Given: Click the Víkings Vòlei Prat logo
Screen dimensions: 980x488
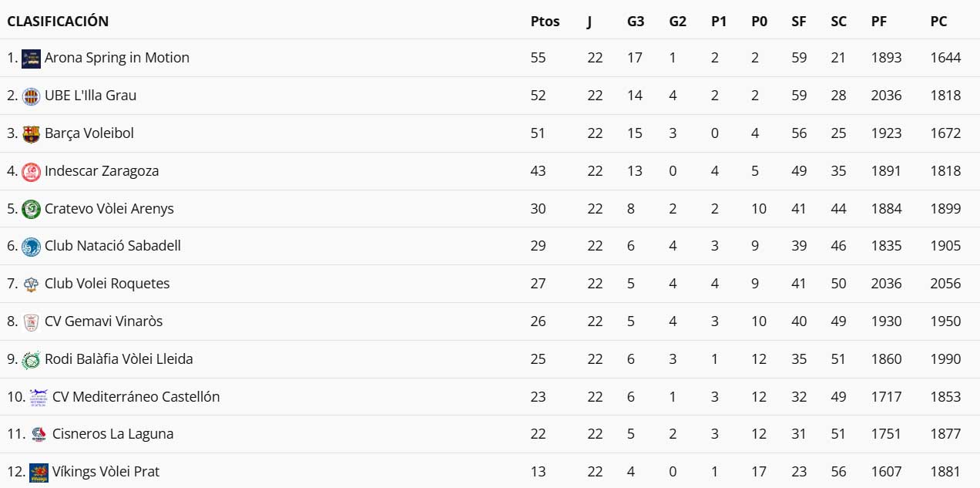Looking at the screenshot, I should 39,473.
